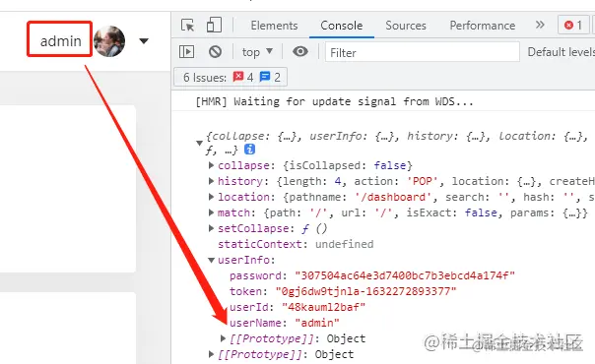
Task: Collapse the logged root object triangle
Action: click(199, 143)
